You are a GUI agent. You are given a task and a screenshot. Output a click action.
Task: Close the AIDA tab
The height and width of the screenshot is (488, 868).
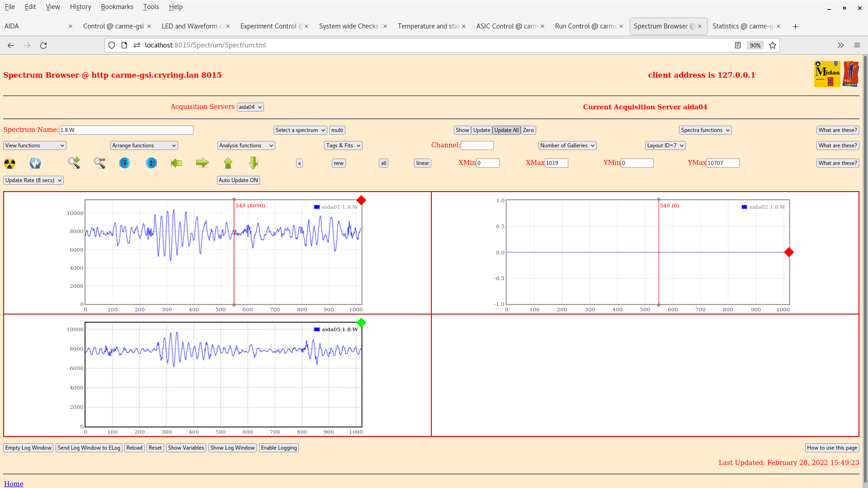(71, 26)
